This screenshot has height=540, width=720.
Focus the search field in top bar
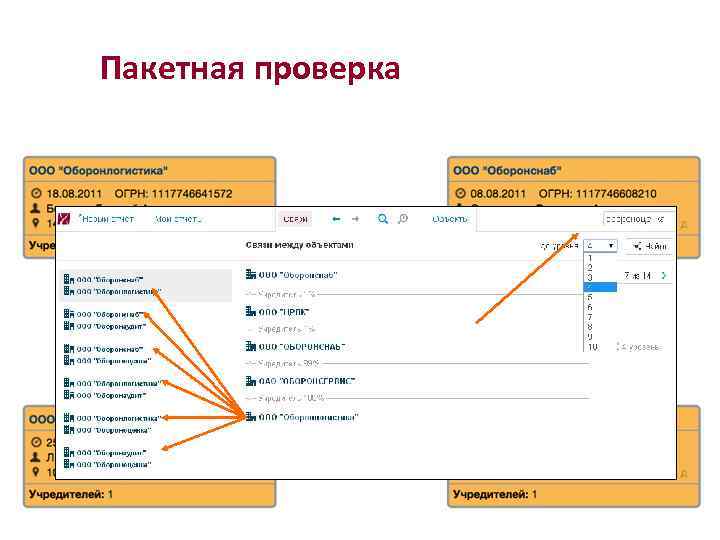point(637,219)
